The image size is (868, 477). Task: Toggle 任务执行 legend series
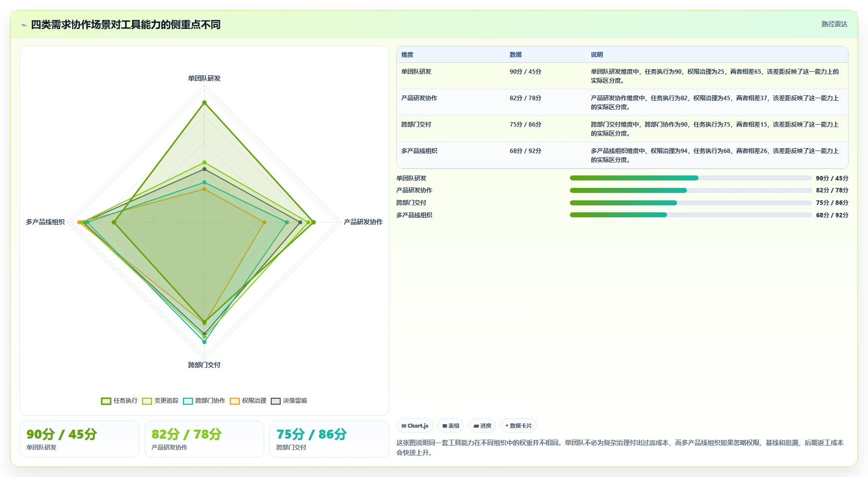click(119, 401)
